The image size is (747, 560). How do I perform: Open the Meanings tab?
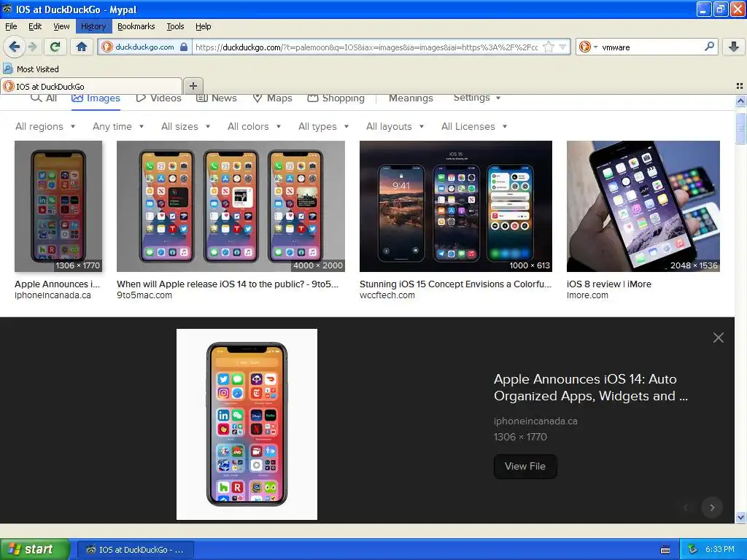pos(411,98)
